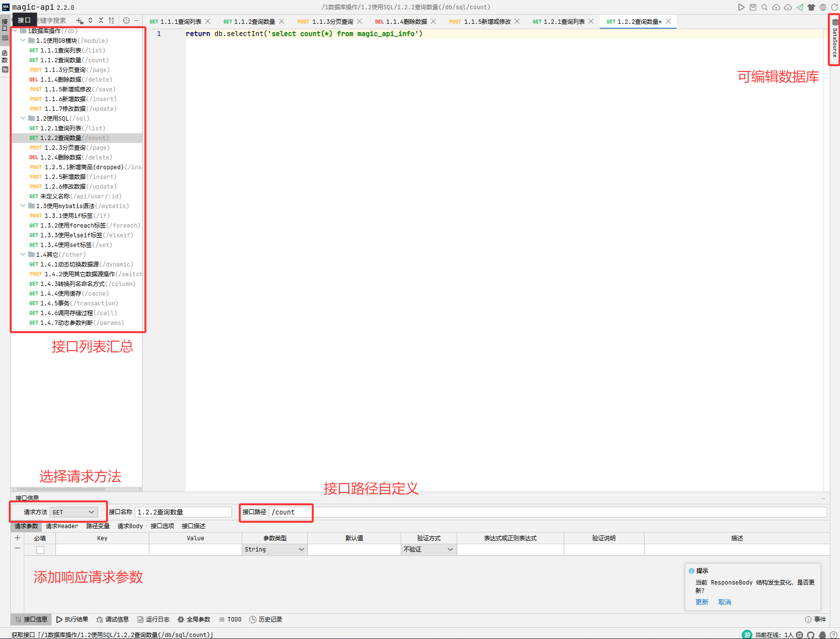
Task: Add a request parameter row with plus
Action: 18,538
